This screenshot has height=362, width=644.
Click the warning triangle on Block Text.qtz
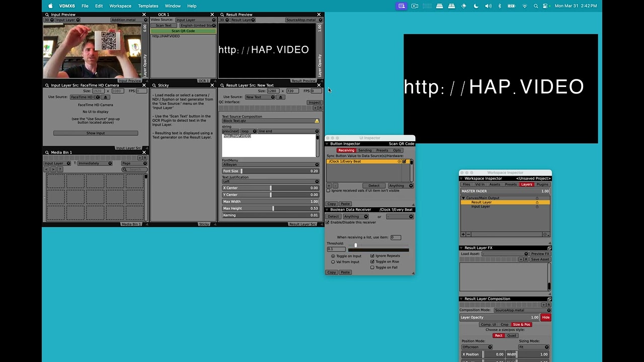coord(316,121)
